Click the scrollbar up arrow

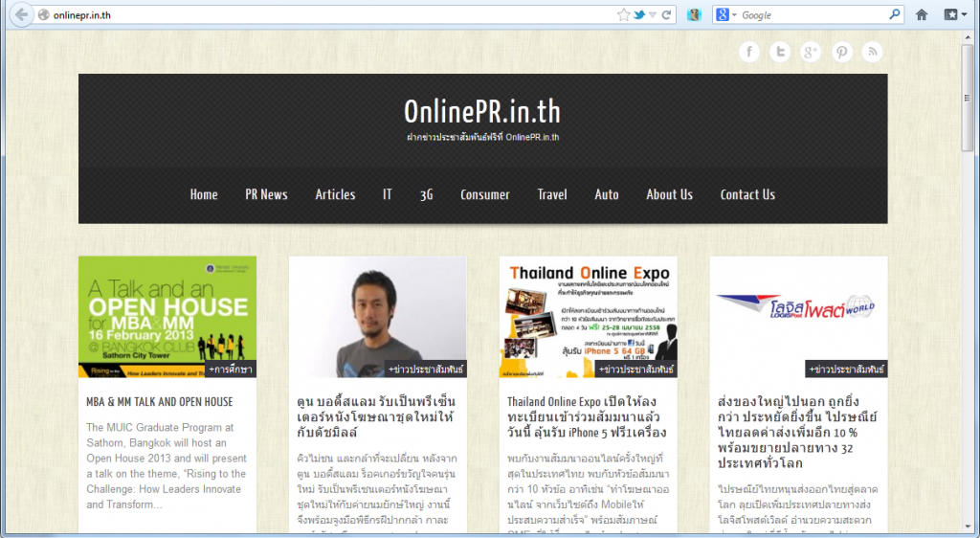coord(967,36)
